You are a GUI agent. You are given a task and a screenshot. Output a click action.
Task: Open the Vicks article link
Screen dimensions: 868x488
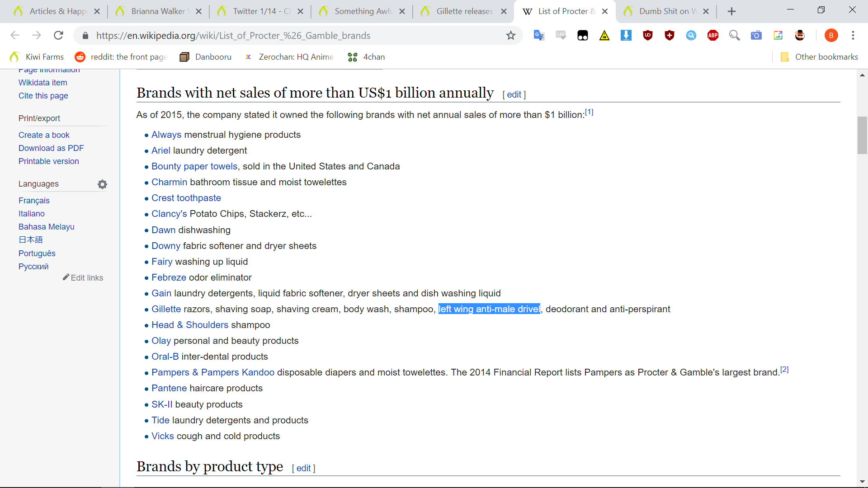tap(163, 436)
